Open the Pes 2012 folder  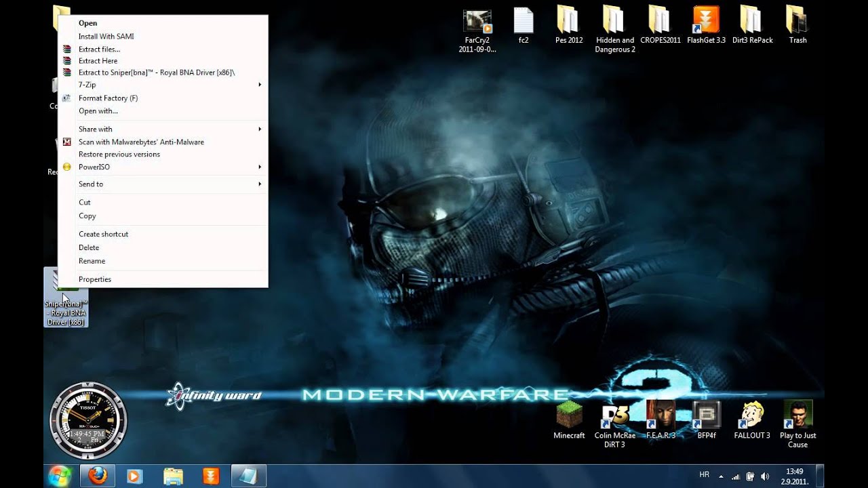(x=569, y=26)
